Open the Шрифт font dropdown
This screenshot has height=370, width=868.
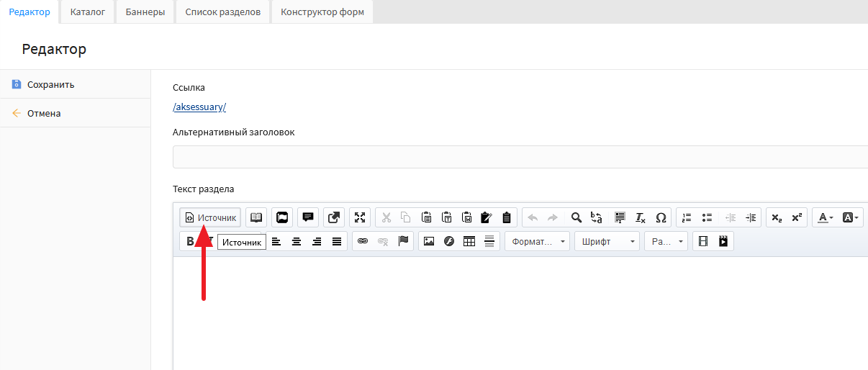[606, 241]
